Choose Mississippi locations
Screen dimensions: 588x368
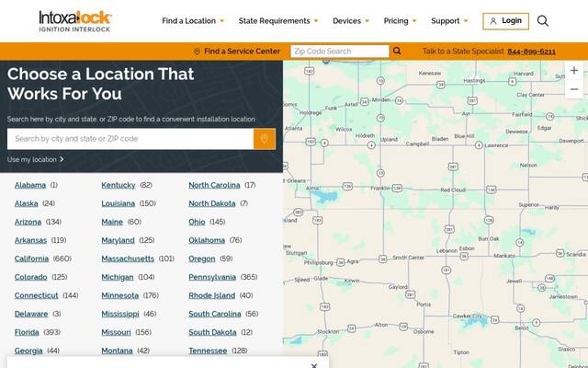[x=120, y=314]
